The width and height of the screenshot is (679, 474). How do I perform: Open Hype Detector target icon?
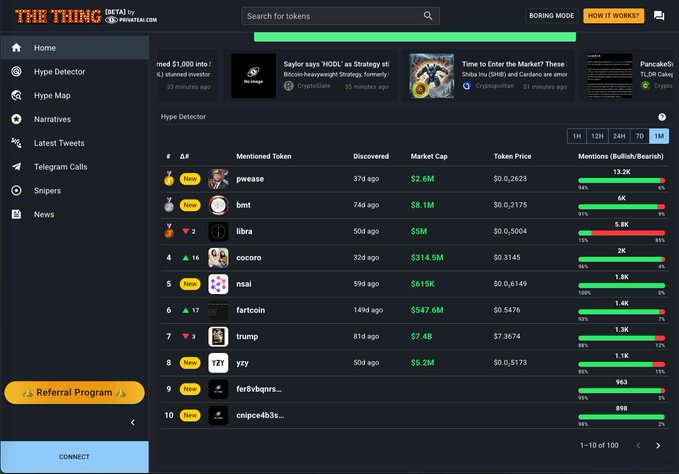point(16,71)
